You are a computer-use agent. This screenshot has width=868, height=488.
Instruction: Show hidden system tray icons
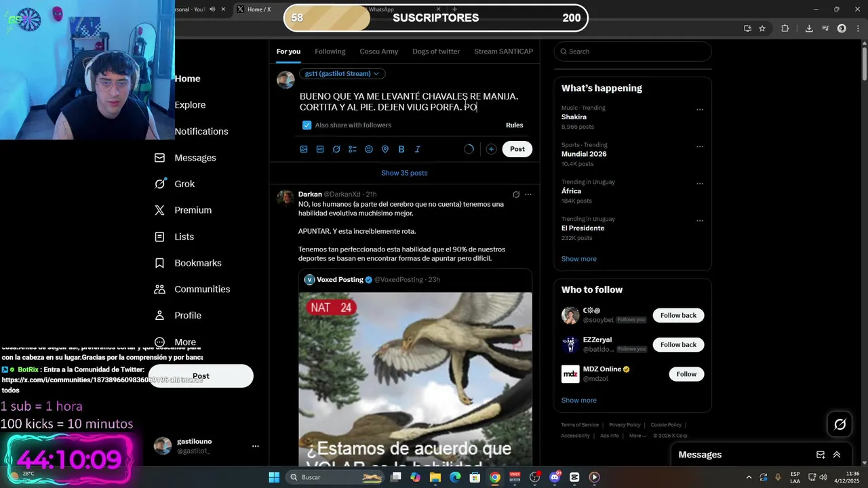point(749,477)
